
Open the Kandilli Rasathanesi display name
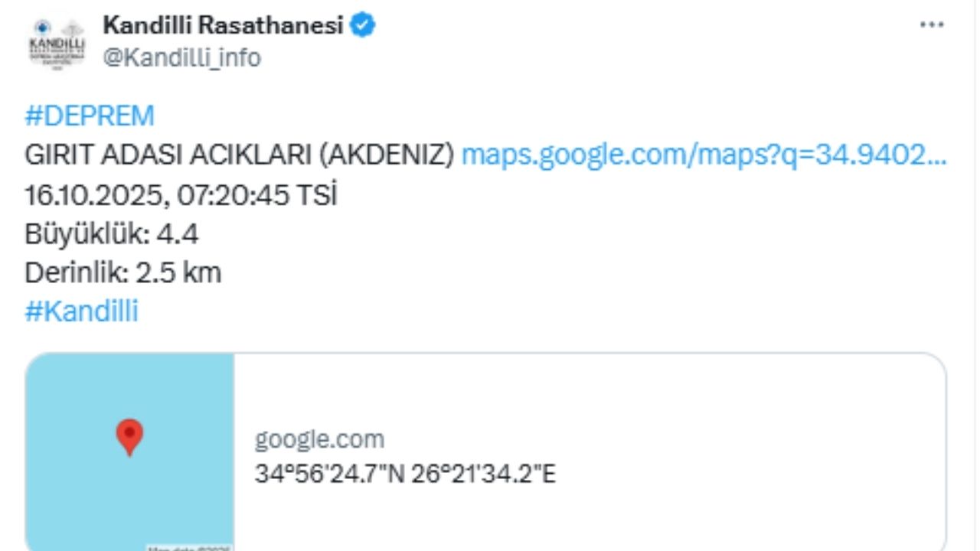pyautogui.click(x=223, y=26)
